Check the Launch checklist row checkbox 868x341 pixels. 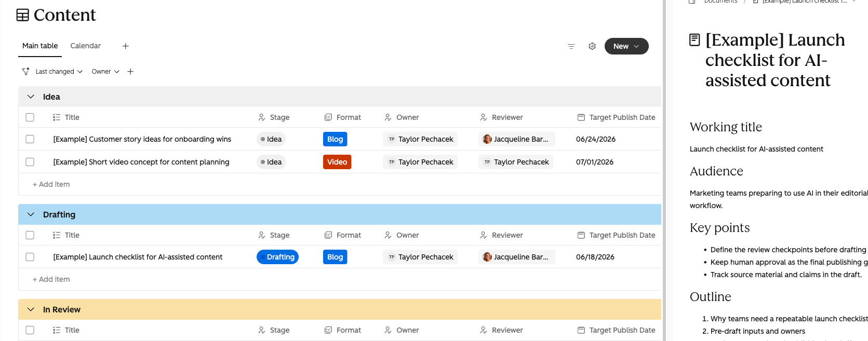[30, 257]
